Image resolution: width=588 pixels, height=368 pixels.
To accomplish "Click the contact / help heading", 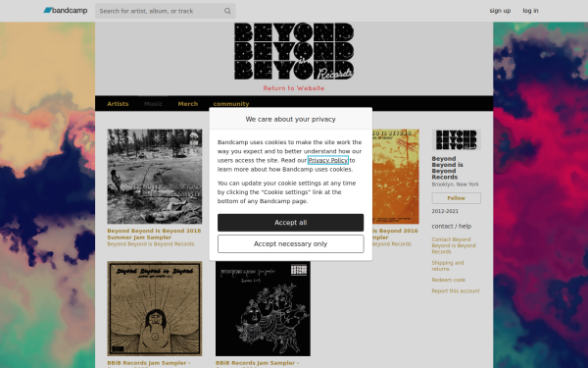I will (452, 226).
